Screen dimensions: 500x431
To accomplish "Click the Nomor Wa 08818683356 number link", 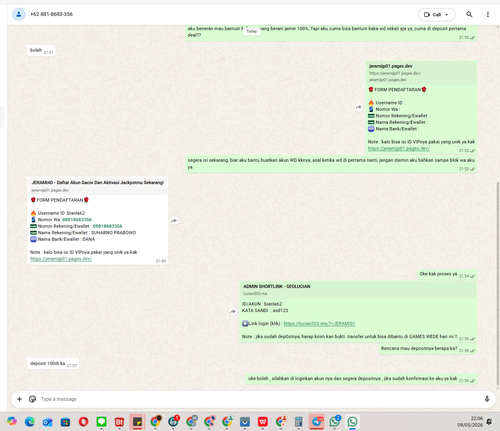I will [77, 219].
